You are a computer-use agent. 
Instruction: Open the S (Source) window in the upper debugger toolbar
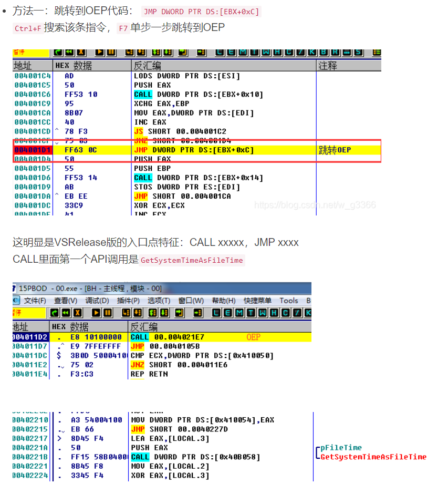coord(358,52)
